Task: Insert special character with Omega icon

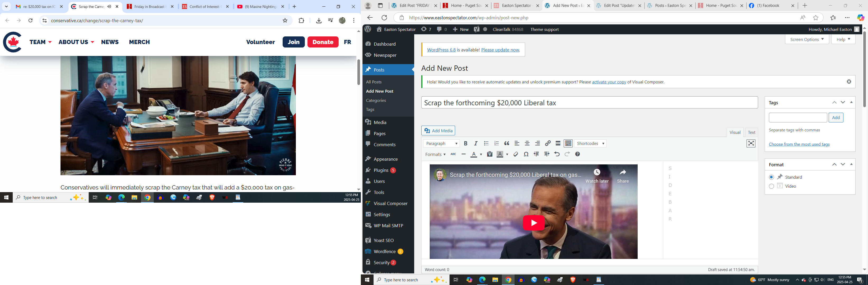Action: pos(526,154)
